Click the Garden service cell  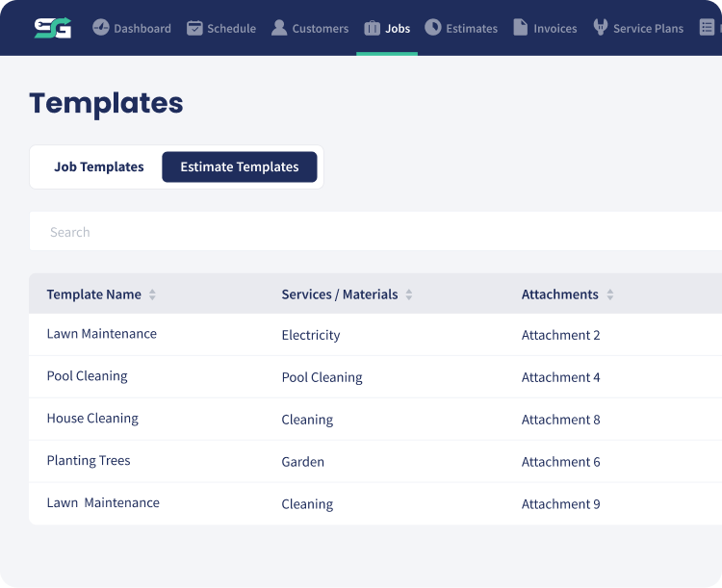tap(303, 462)
